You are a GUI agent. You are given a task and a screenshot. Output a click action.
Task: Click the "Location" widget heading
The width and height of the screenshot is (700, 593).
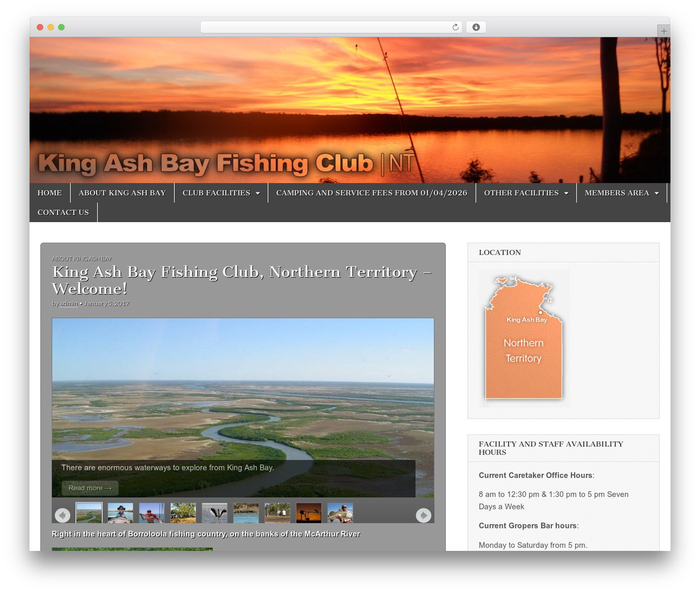[500, 252]
